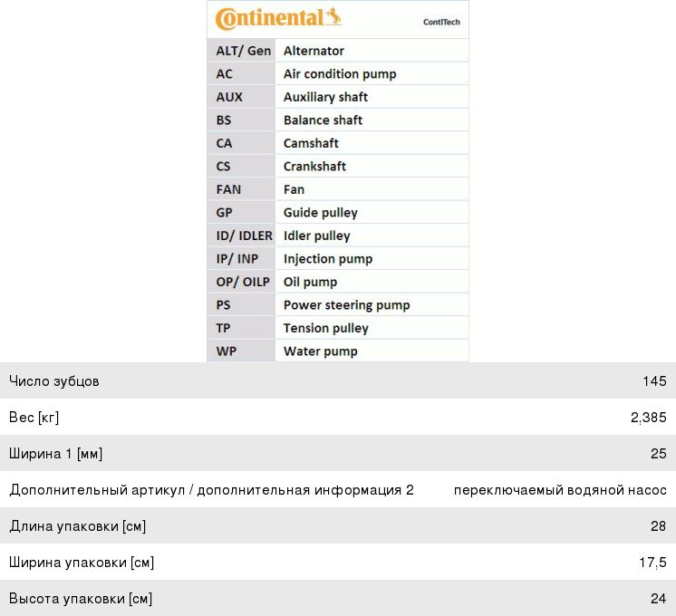The image size is (676, 616).
Task: Click 'Tension pulley' description
Action: pyautogui.click(x=326, y=329)
